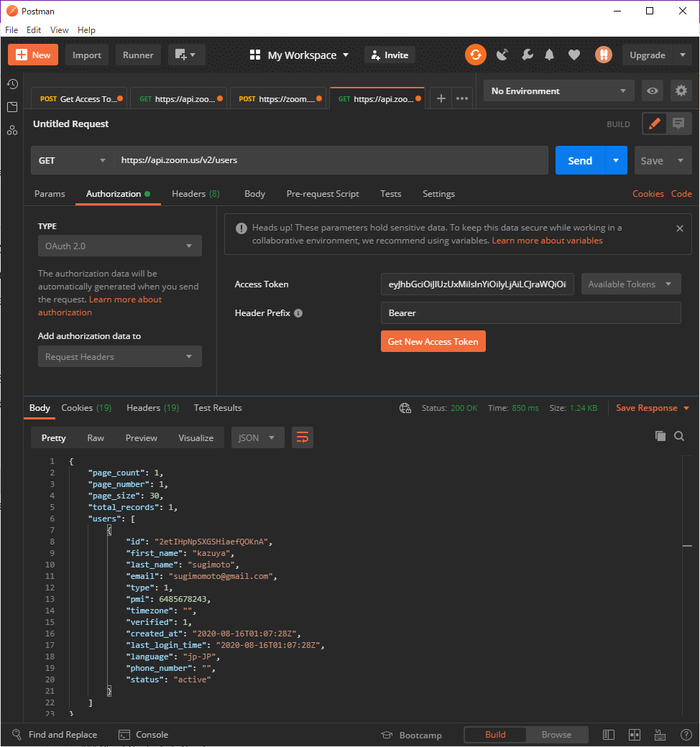Show the response Cookies (19) tab
700x747 pixels.
point(86,408)
